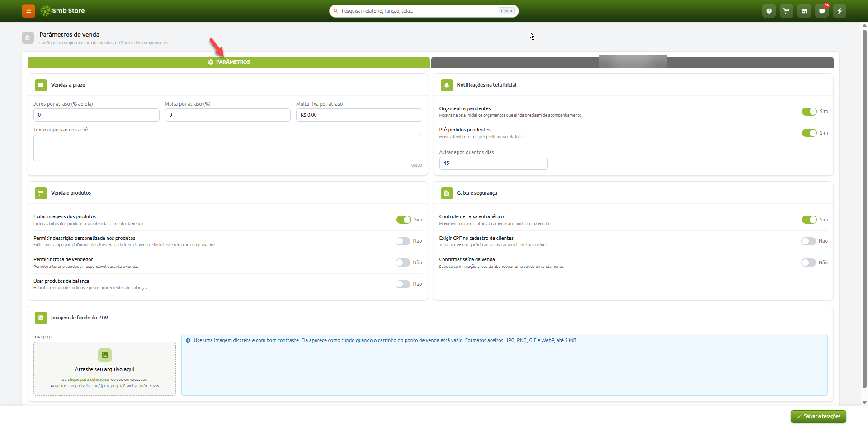The image size is (868, 427).
Task: Open the help question mark icon
Action: (769, 11)
